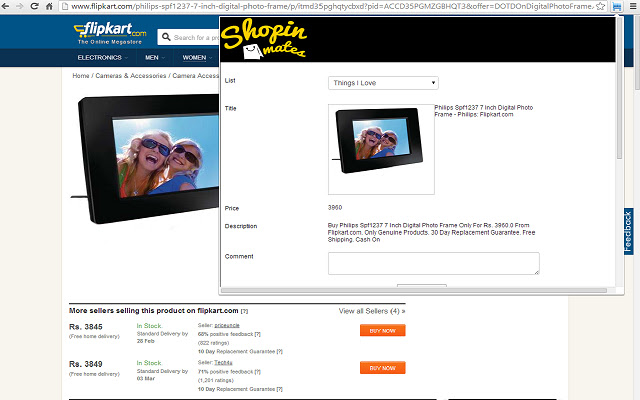Click the page vertical scrollbar
This screenshot has height=400, width=640.
point(637,52)
